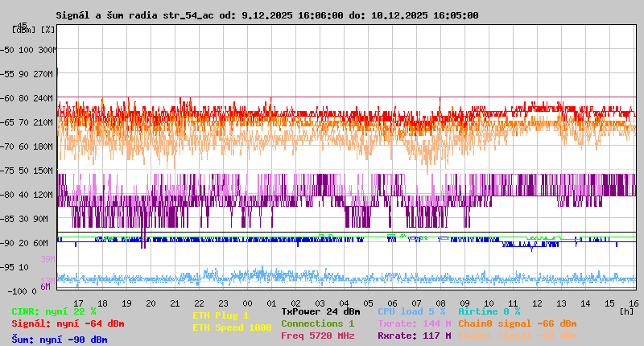The image size is (644, 346).
Task: Click the -60 dBm label on the Y axis
Action: (x=7, y=98)
